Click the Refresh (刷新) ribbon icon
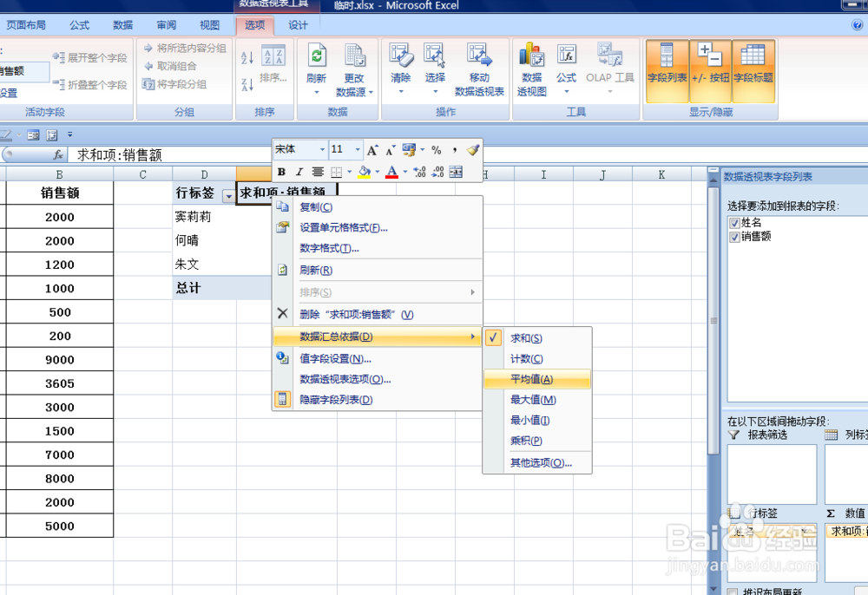Screen dimensions: 868x595 (x=316, y=56)
